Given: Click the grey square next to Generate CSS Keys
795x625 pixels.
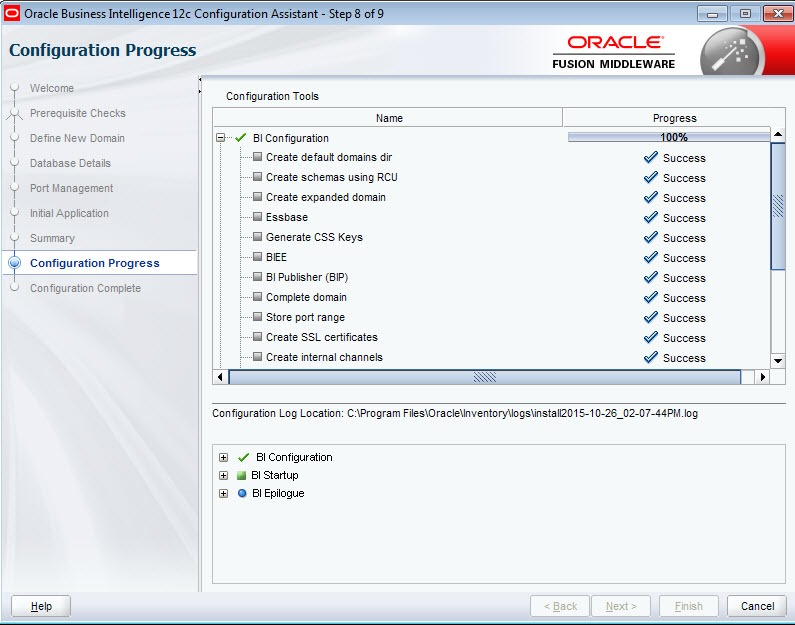Looking at the screenshot, I should (x=258, y=237).
